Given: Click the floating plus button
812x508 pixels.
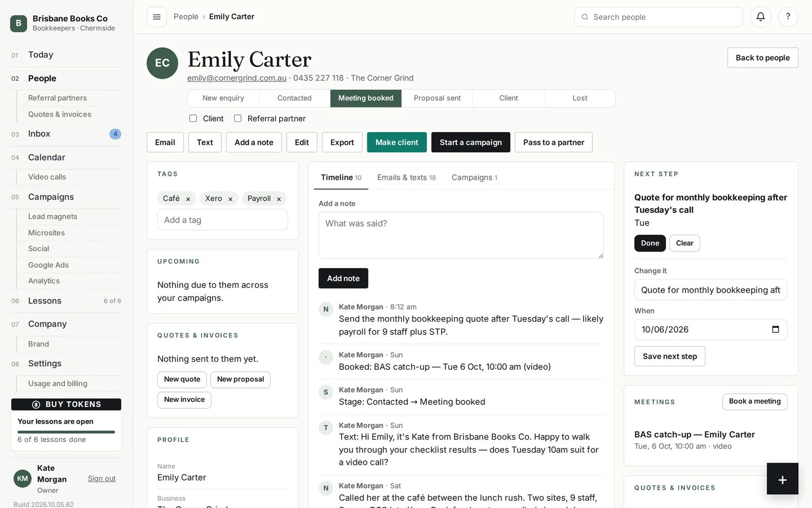Looking at the screenshot, I should pos(782,479).
